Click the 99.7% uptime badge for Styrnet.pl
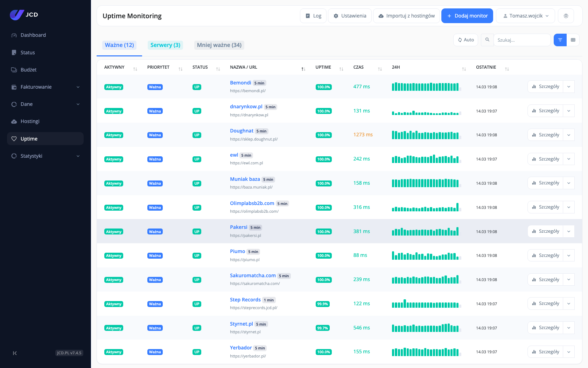 [323, 328]
